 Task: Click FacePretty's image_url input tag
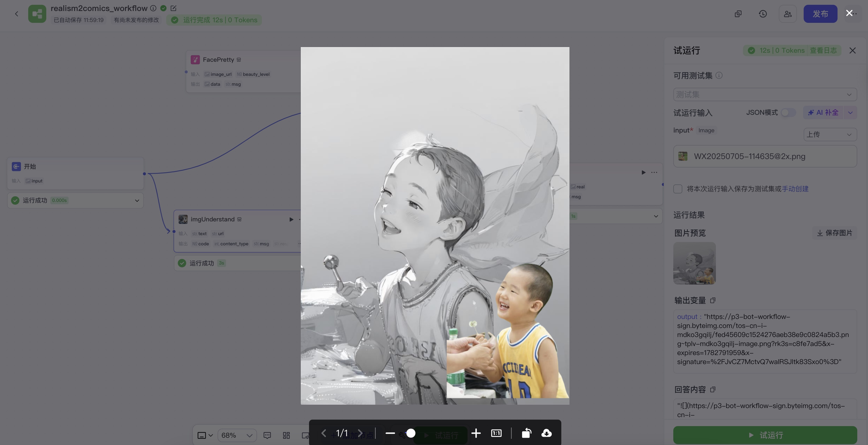(218, 74)
